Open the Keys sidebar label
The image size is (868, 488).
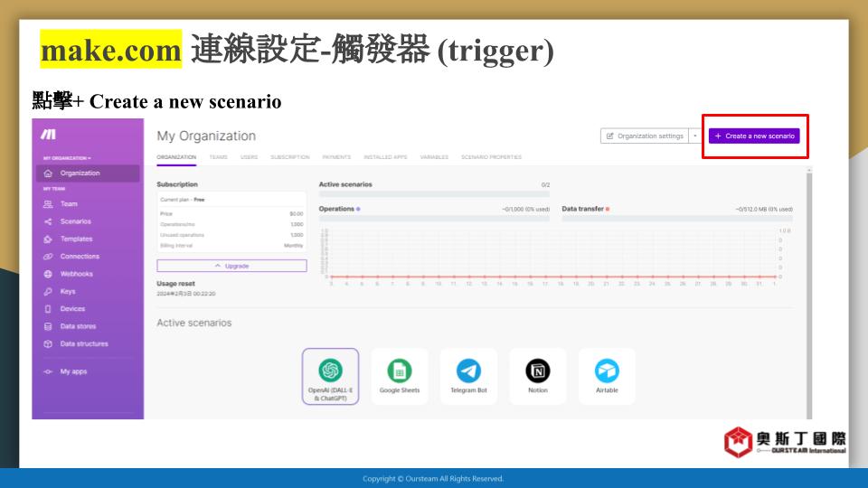68,291
